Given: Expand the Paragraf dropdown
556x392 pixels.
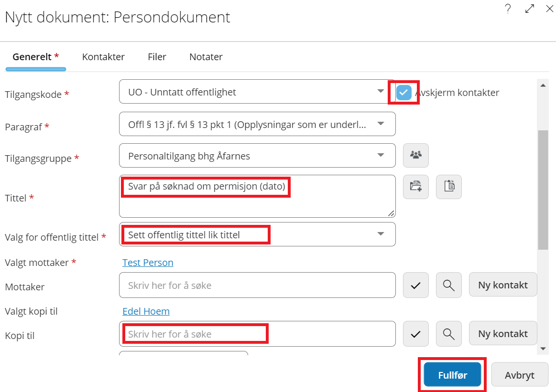Looking at the screenshot, I should coord(257,124).
